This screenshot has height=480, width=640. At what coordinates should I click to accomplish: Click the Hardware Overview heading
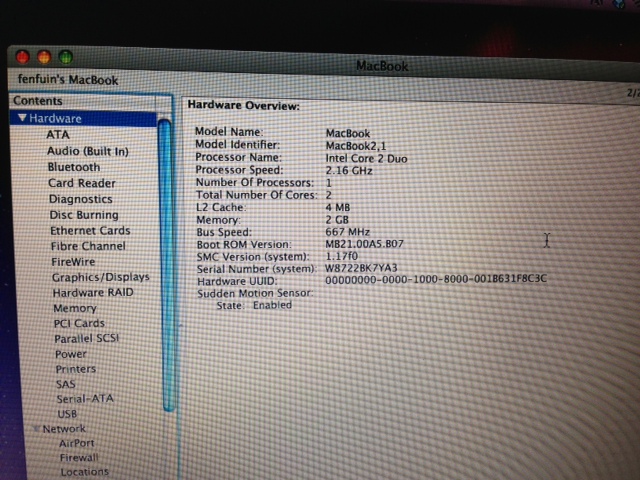(x=243, y=105)
